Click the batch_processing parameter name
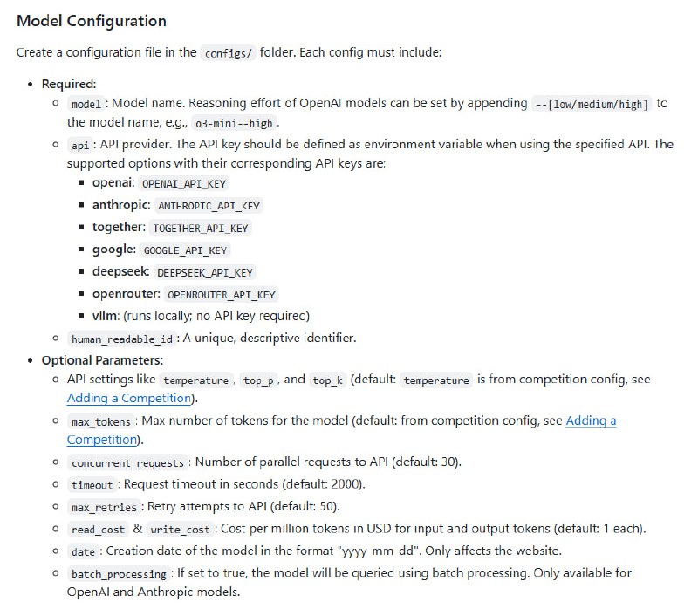698x616 pixels. click(x=120, y=574)
